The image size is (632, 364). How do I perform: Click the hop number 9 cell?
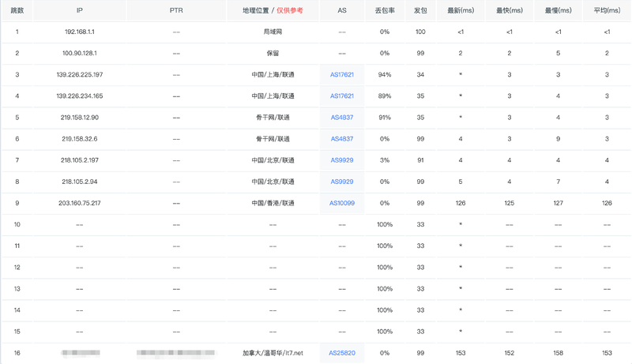pyautogui.click(x=17, y=203)
